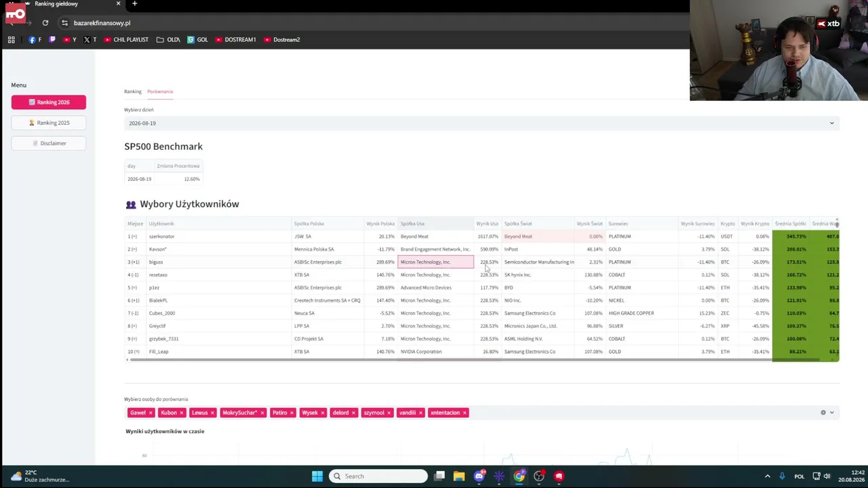This screenshot has height=488, width=868.
Task: Click the taskbar Search box
Action: coord(378,476)
